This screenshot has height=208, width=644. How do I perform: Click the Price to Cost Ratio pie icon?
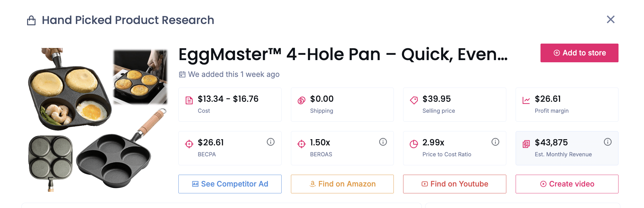pos(414,144)
